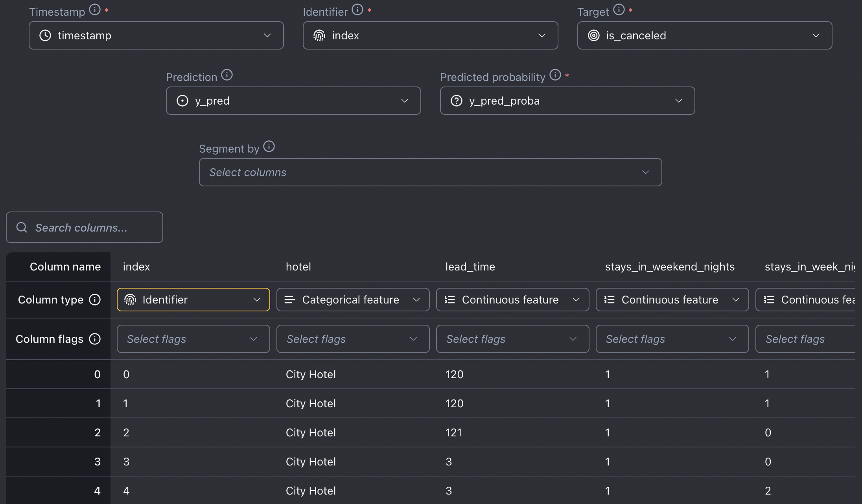Click the Column type info icon
The width and height of the screenshot is (862, 504).
[x=95, y=300]
